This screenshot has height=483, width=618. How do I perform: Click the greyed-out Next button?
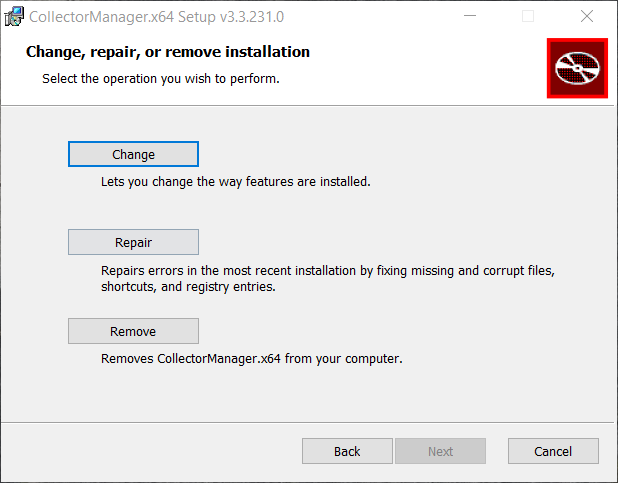pyautogui.click(x=440, y=451)
